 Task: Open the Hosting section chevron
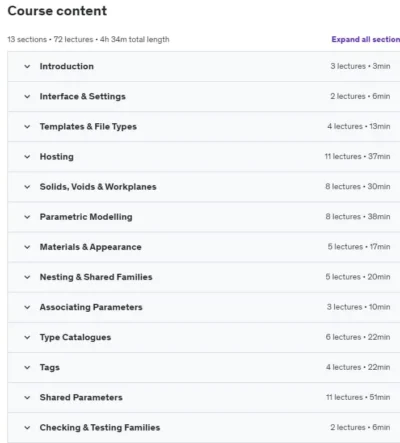[x=27, y=157]
